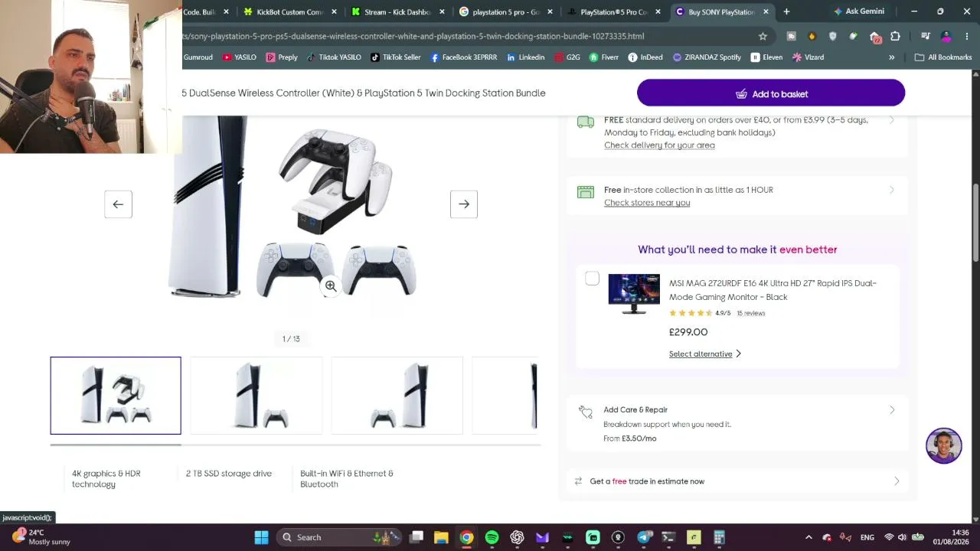Screen dimensions: 980x551
Task: Expand the in-store collection chevron
Action: point(891,190)
